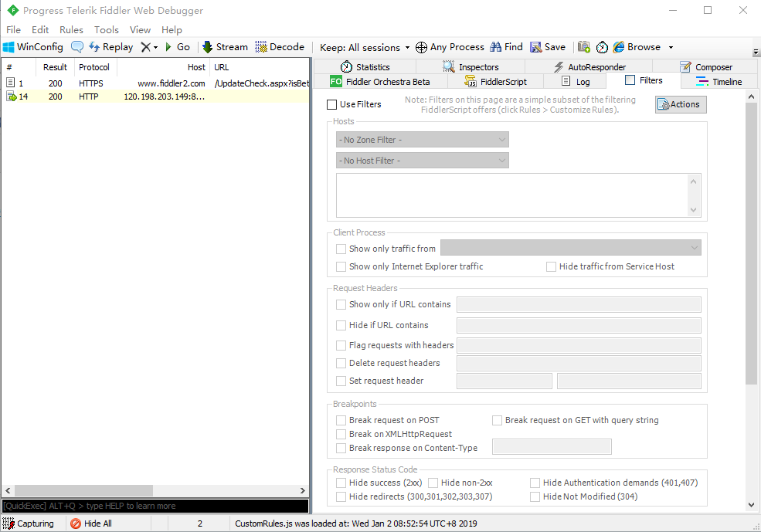
Task: Check Show only traffic from
Action: click(341, 249)
